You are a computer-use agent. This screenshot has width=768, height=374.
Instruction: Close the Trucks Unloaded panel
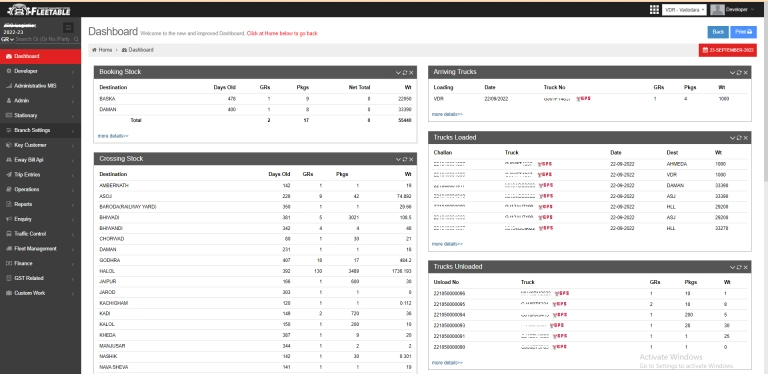pyautogui.click(x=745, y=267)
